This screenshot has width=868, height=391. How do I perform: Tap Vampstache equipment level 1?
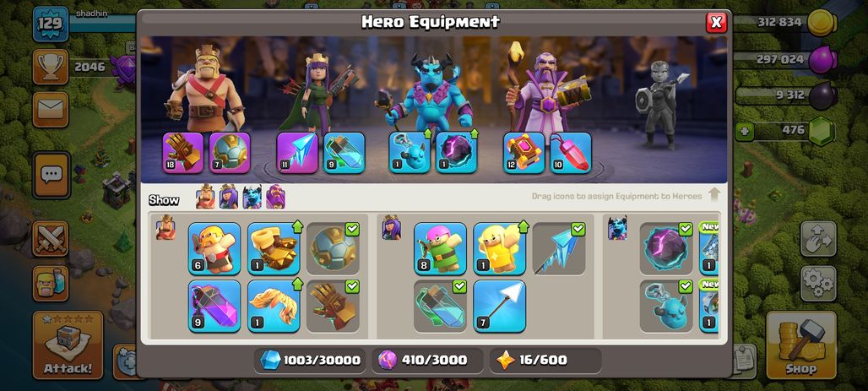[274, 306]
